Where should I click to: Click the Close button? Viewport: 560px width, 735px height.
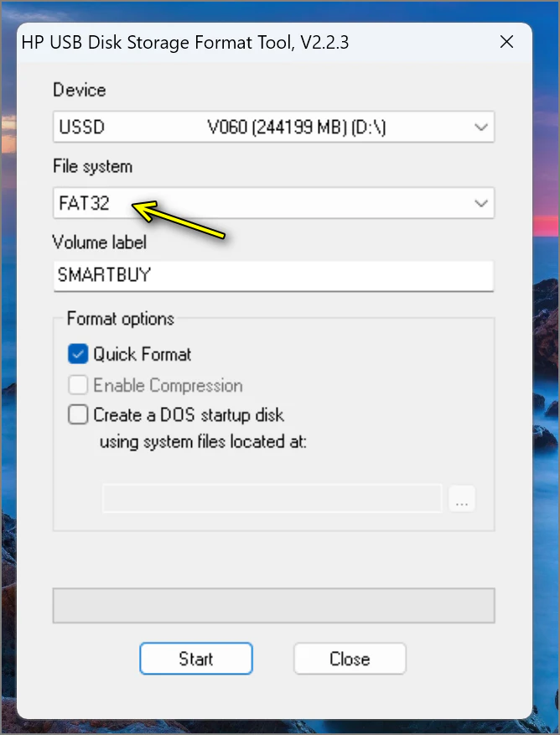click(350, 658)
